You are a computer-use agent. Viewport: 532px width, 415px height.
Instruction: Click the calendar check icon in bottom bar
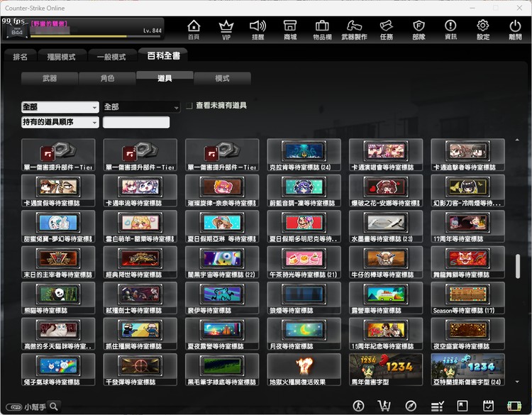coord(488,406)
